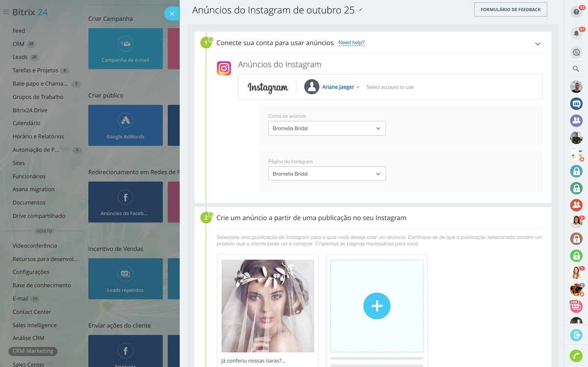Toggle the hamburger menu beside Bitrix 24

(6, 12)
